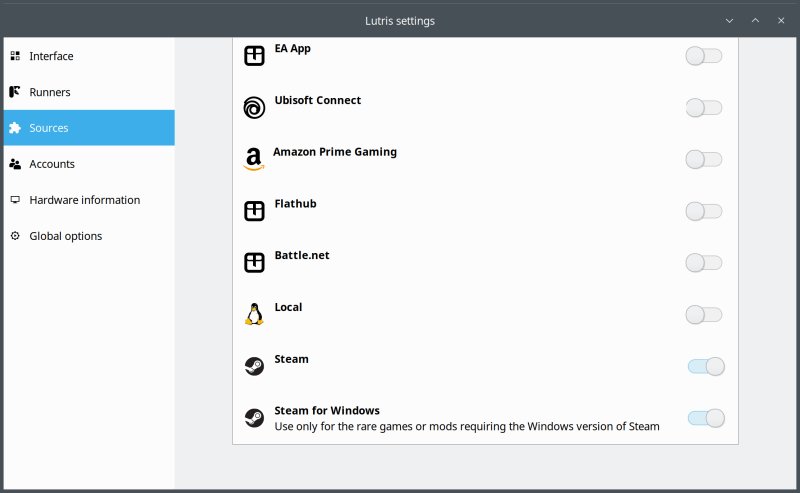Click the Battle.net source icon

[x=254, y=263]
